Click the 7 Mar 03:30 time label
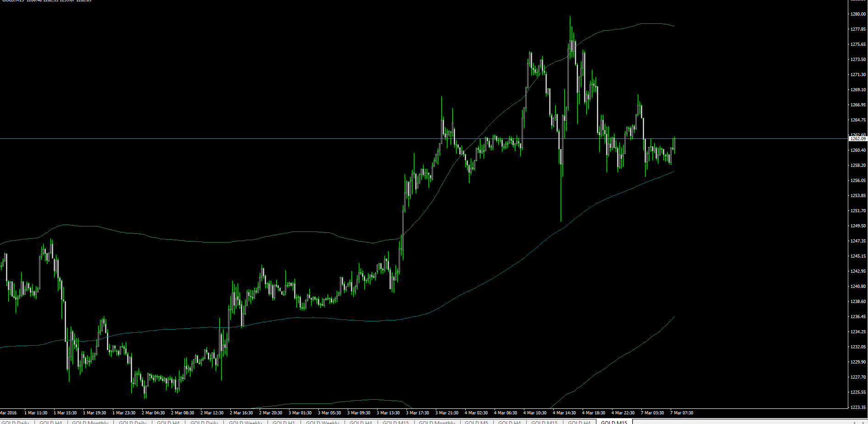 coord(652,413)
